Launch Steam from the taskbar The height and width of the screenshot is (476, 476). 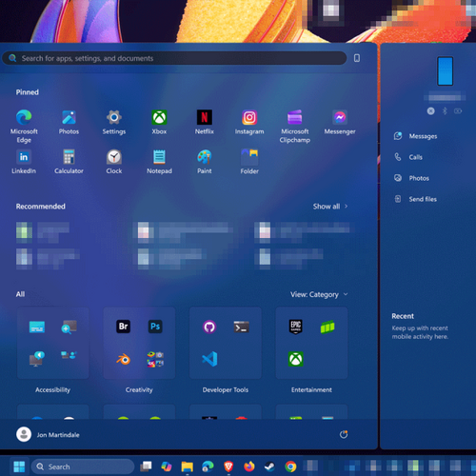coord(269,466)
